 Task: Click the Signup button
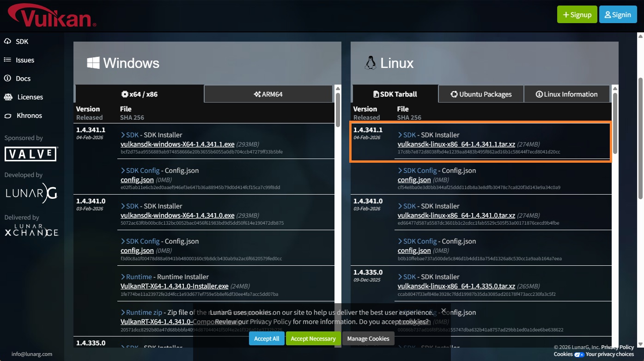click(x=577, y=15)
